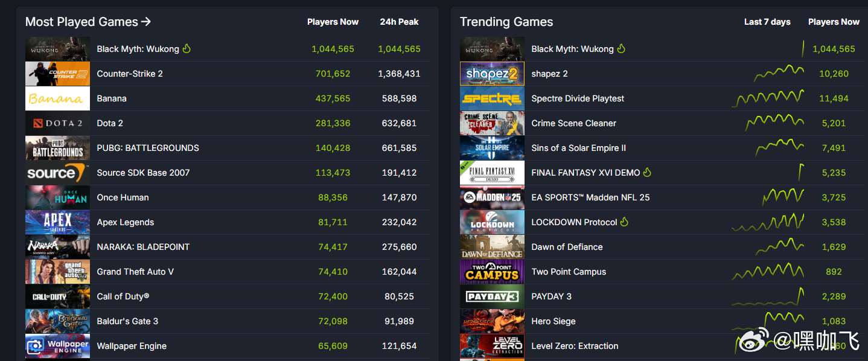868x361 pixels.
Task: Open the LOCKDOWN Protocol thumbnail image
Action: 492,222
